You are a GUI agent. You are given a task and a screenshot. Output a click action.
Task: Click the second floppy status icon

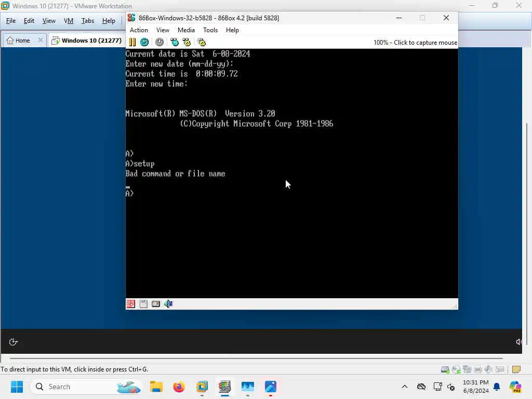pos(143,303)
